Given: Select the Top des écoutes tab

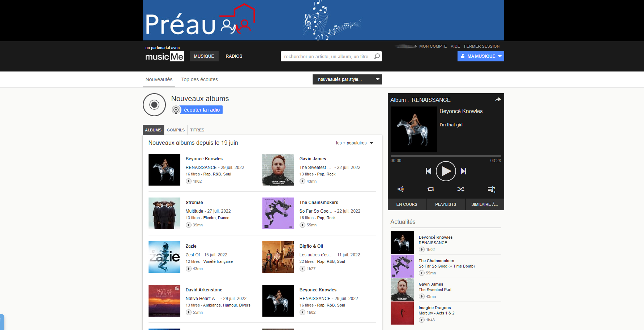Looking at the screenshot, I should [199, 79].
